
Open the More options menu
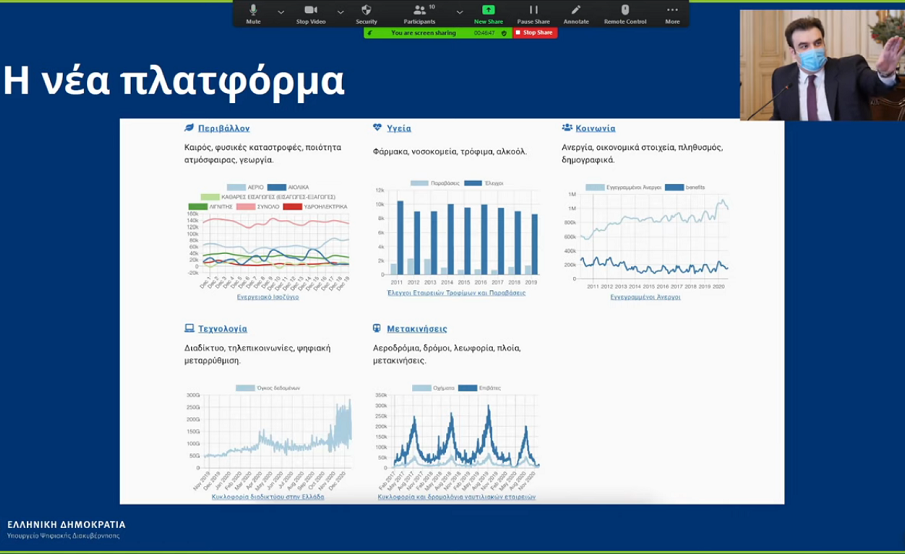click(x=672, y=13)
